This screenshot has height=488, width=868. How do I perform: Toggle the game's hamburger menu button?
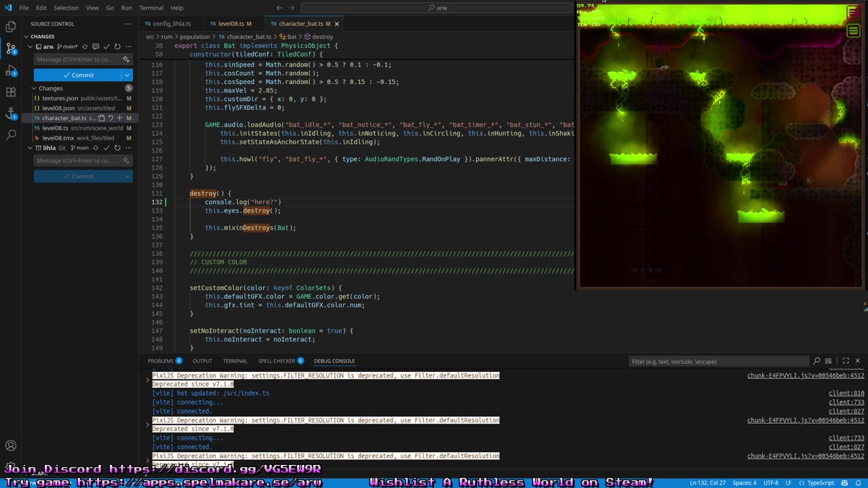click(853, 30)
